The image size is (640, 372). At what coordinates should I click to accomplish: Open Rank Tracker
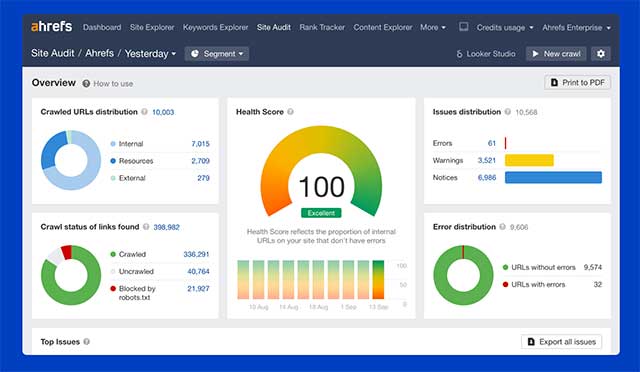tap(322, 27)
